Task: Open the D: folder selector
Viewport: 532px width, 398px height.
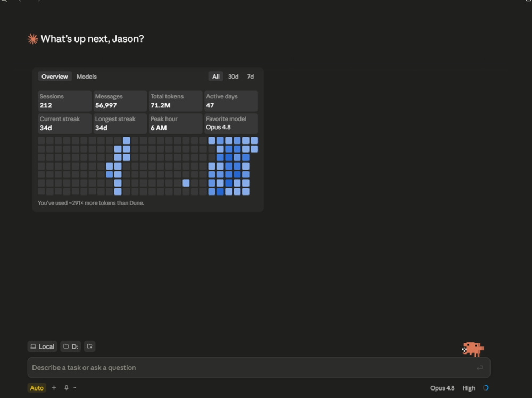Action: click(71, 346)
